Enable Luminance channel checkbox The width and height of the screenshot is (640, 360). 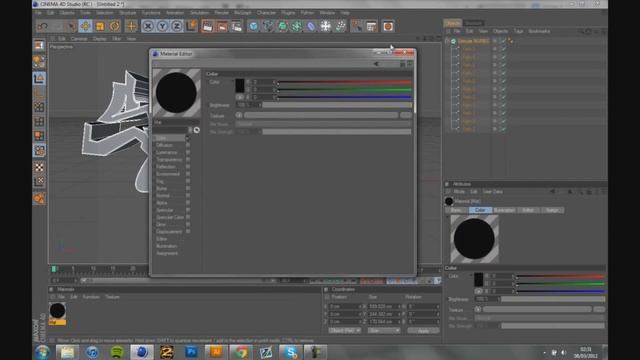(188, 152)
